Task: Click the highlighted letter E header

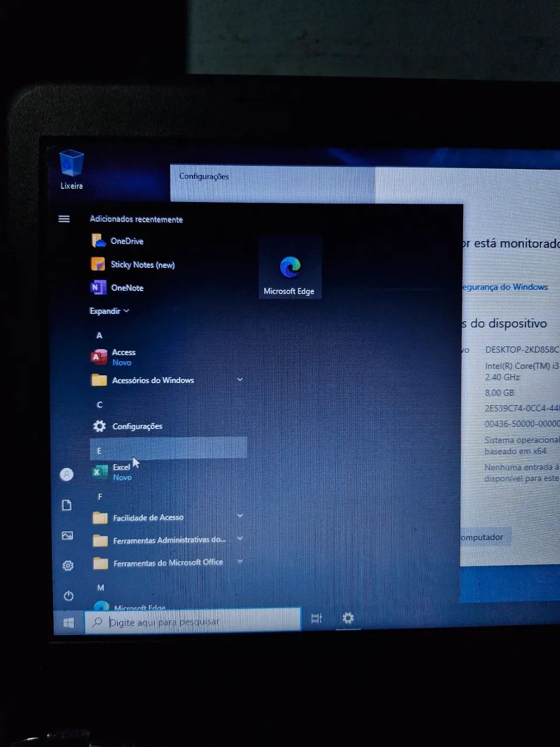Action: click(169, 449)
